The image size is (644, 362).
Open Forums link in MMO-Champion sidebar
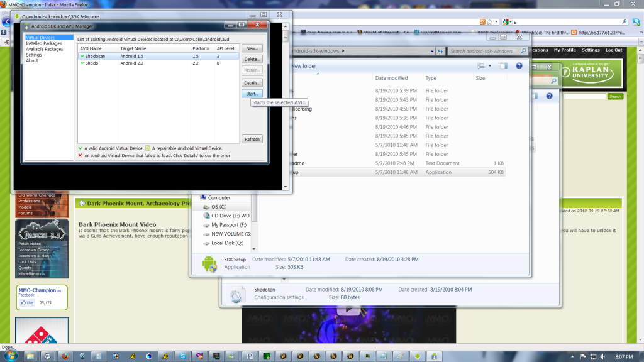point(25,213)
